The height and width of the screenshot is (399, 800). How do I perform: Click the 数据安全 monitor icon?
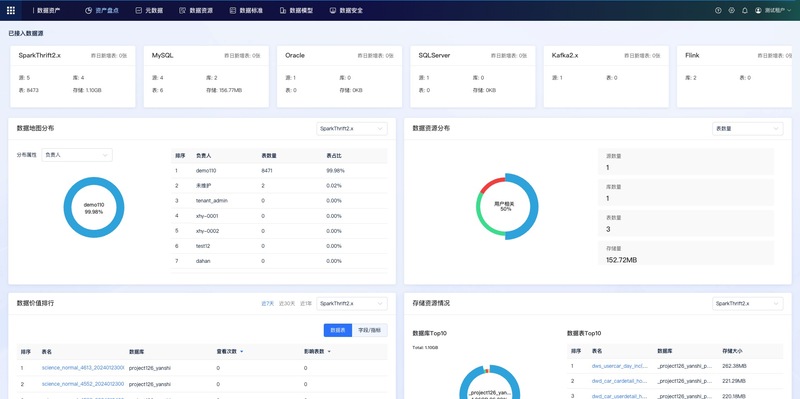pyautogui.click(x=333, y=10)
